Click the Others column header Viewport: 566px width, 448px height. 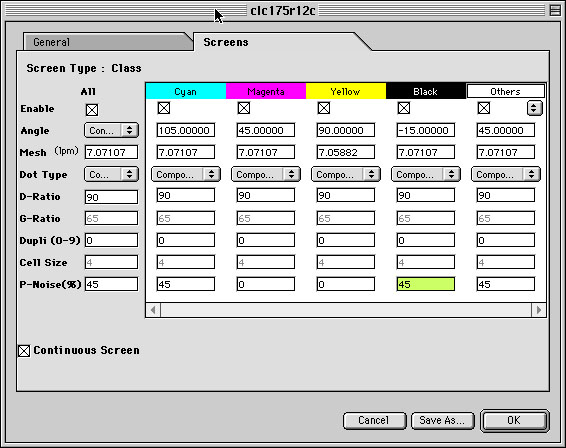[506, 91]
